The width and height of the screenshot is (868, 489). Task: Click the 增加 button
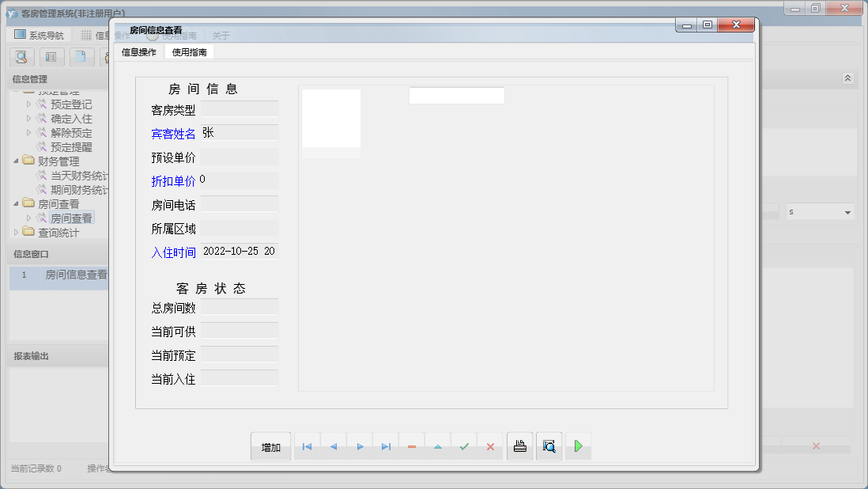click(x=270, y=446)
